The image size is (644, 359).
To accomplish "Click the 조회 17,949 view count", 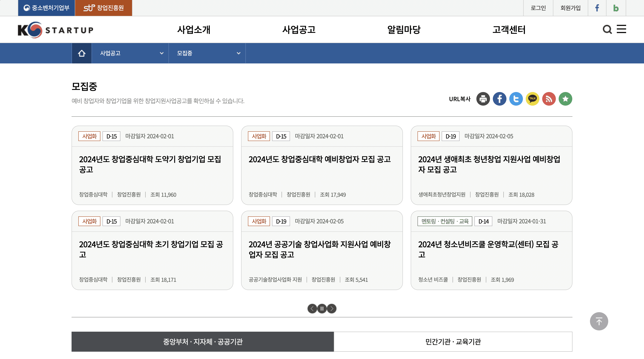I will click(333, 195).
